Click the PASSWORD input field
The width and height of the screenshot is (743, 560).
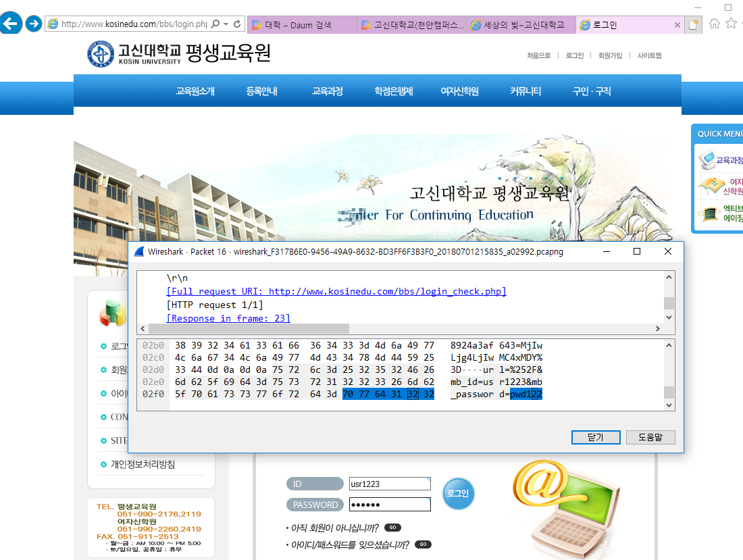coord(390,505)
